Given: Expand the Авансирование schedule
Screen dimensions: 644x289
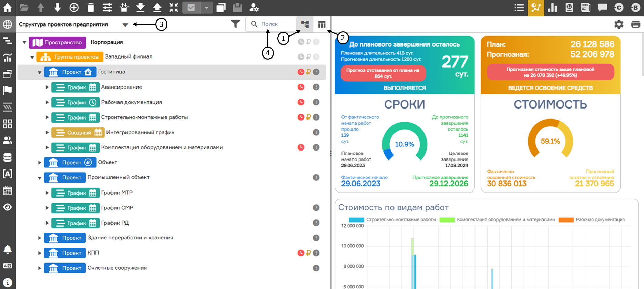Looking at the screenshot, I should click(47, 87).
